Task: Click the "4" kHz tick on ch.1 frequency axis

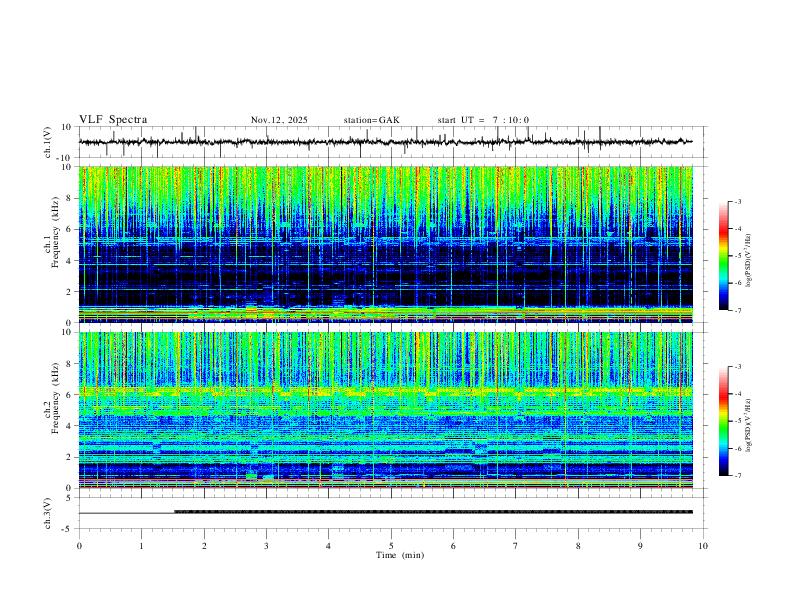Action: point(71,261)
